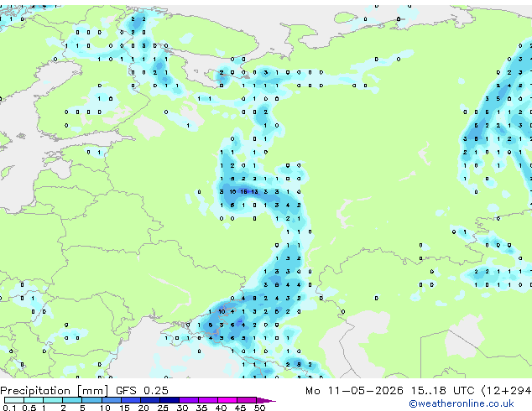Click the 40–45 mm magenta legend swatch
The width and height of the screenshot is (532, 411).
pos(227,400)
